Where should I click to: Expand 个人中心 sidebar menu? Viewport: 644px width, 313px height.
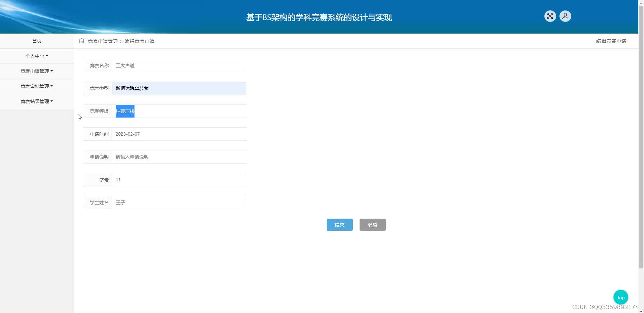(x=37, y=56)
